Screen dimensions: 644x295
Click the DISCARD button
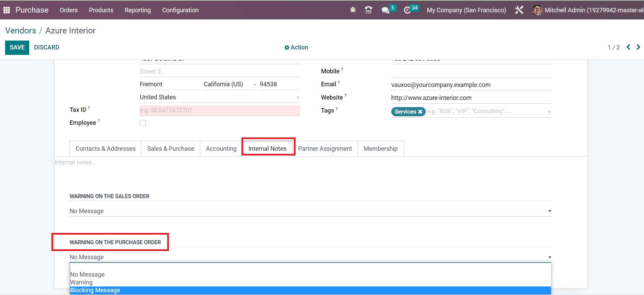47,47
